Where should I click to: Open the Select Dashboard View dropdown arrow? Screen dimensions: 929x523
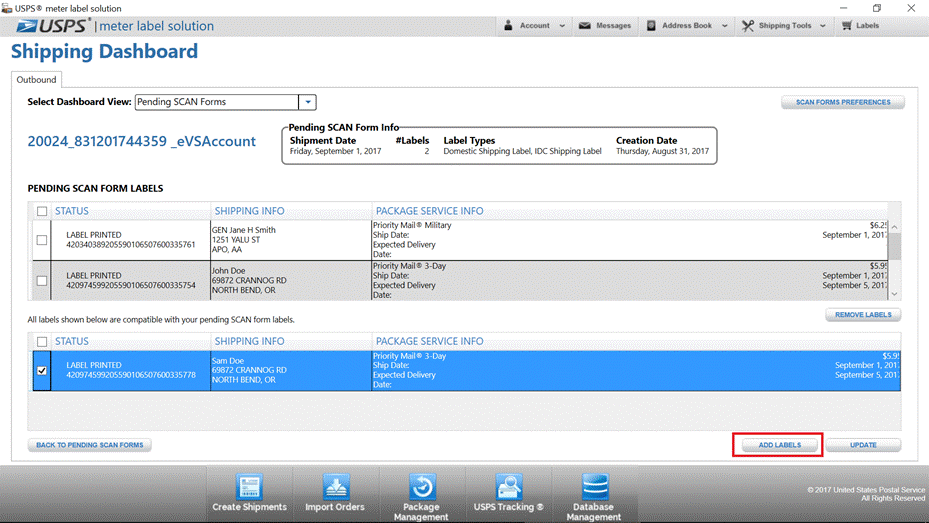coord(307,102)
